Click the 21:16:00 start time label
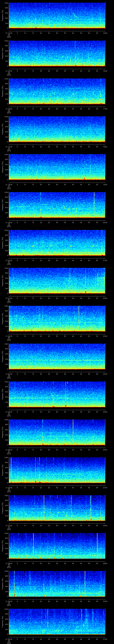The height and width of the screenshot is (644, 114). pos(9,109)
